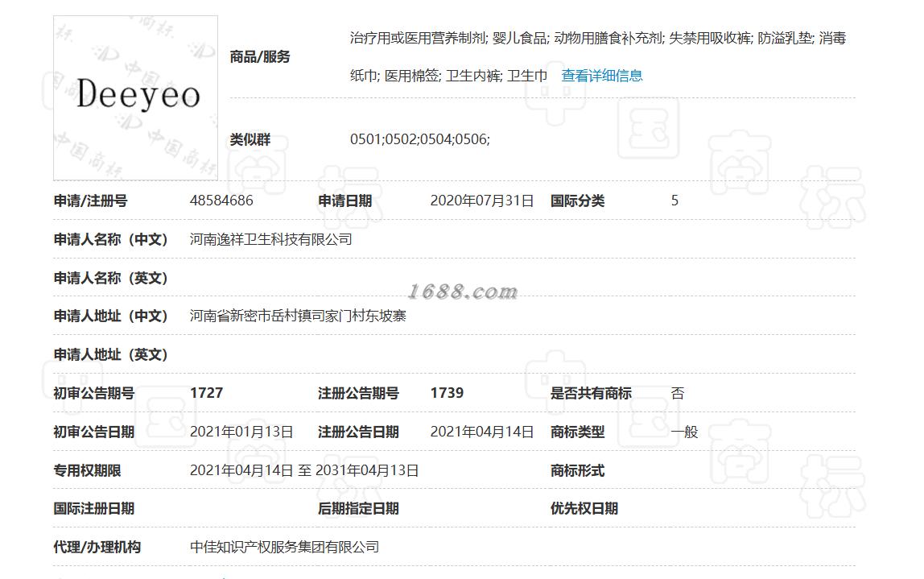924x579 pixels.
Task: Select the registration announcement date 2021年04月14日
Action: coord(482,432)
